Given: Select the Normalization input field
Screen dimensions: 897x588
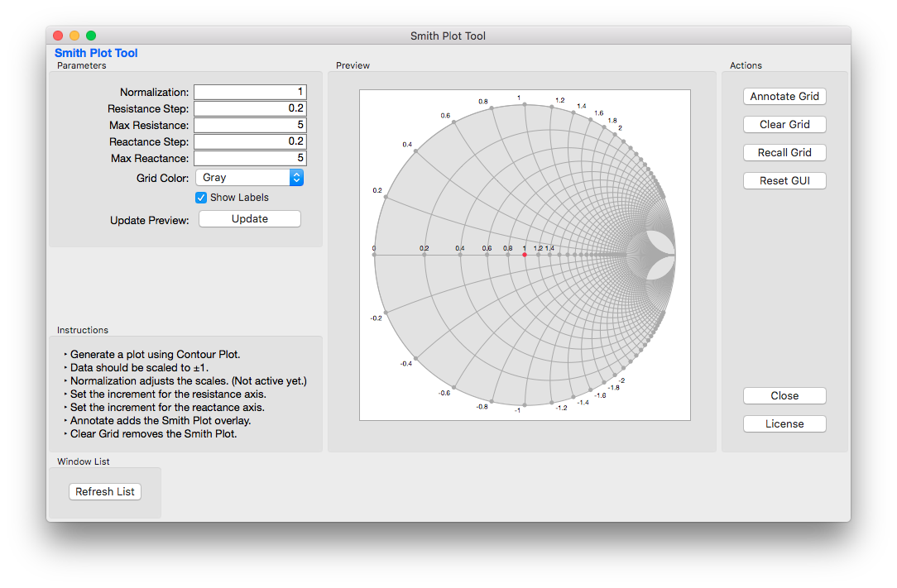Looking at the screenshot, I should pos(249,92).
